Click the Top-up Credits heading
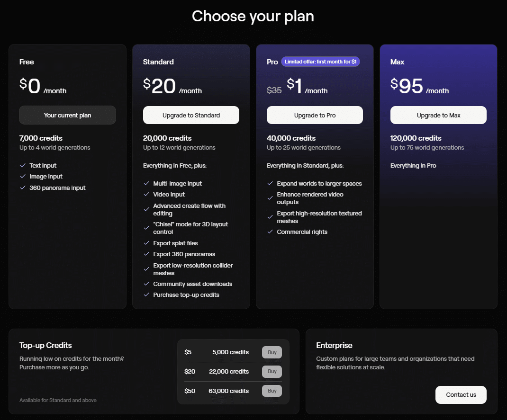Image resolution: width=507 pixels, height=420 pixels. click(x=45, y=345)
